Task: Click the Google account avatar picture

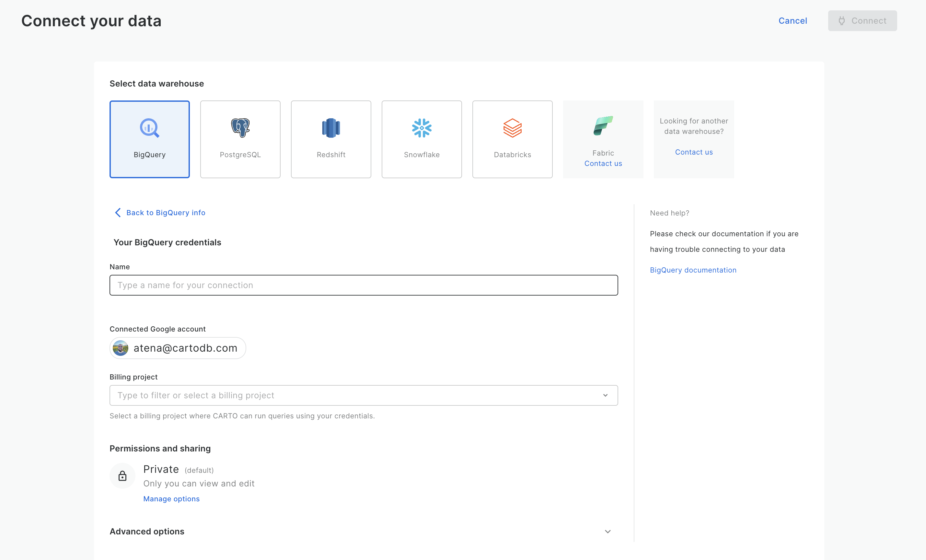Action: [121, 348]
